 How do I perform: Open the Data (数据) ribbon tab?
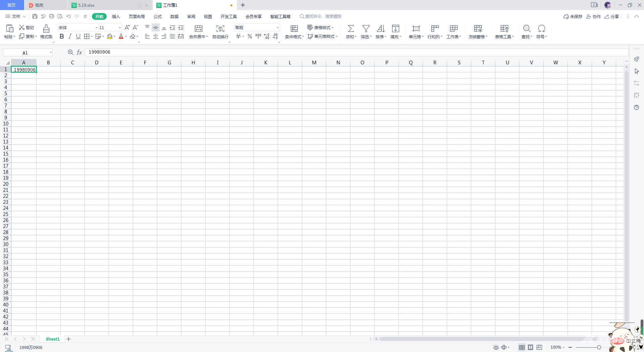[174, 16]
